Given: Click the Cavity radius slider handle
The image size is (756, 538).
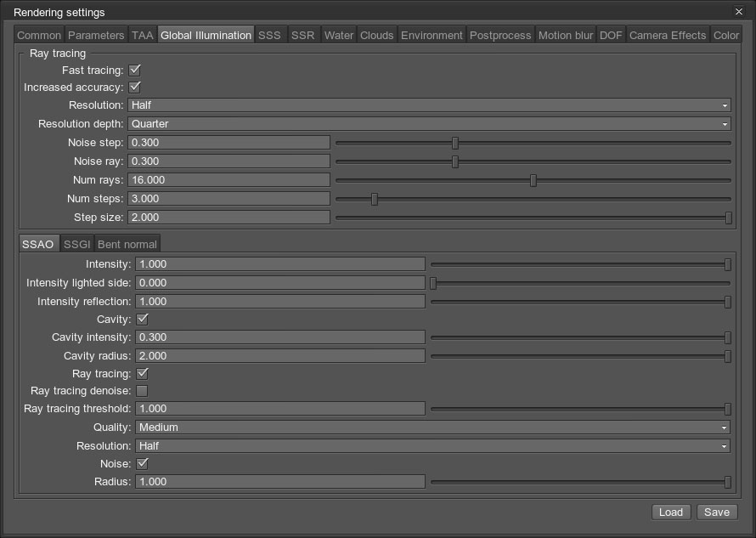Looking at the screenshot, I should (728, 357).
